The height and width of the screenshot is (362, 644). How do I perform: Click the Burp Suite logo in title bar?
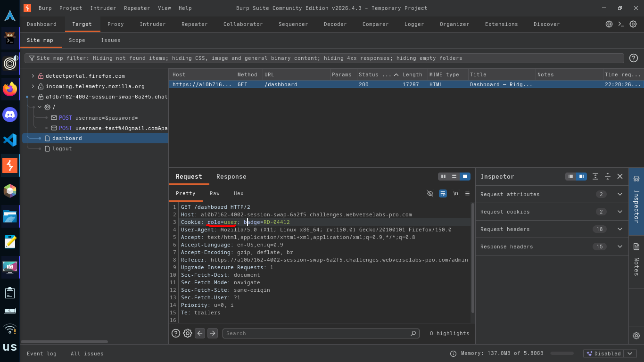[27, 8]
